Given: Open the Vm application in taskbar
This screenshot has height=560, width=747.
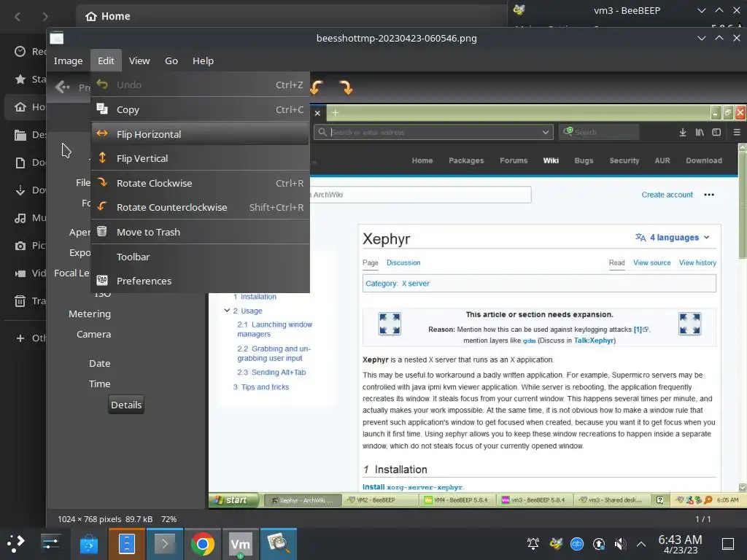Looking at the screenshot, I should (240, 544).
